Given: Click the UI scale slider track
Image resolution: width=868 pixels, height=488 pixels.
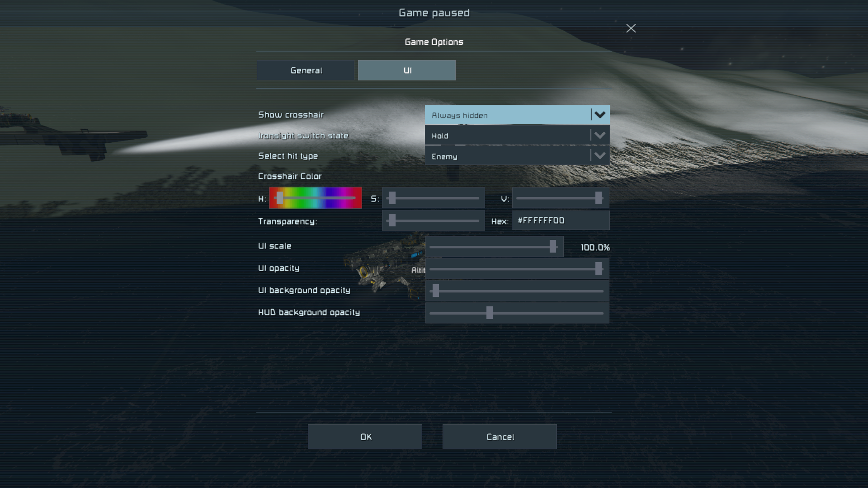Looking at the screenshot, I should coord(494,247).
